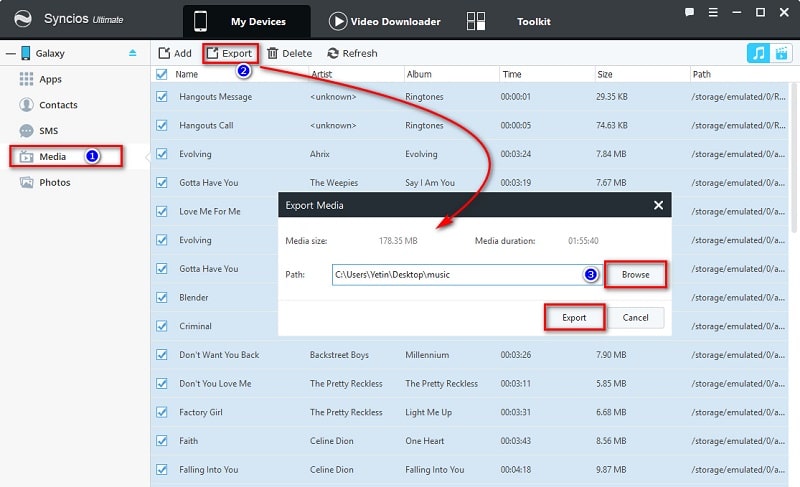
Task: Switch to Video Downloader tab
Action: (x=385, y=21)
